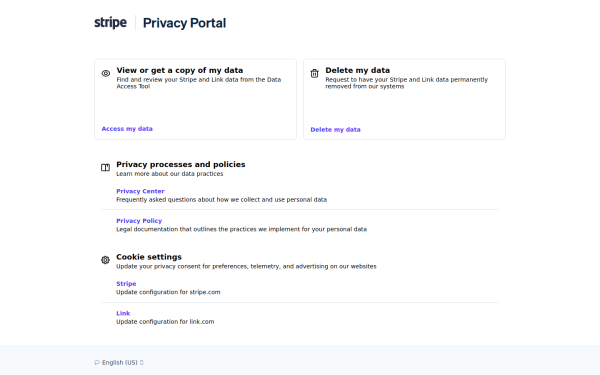The height and width of the screenshot is (375, 600).
Task: Click the speech bubble language icon
Action: pyautogui.click(x=97, y=362)
